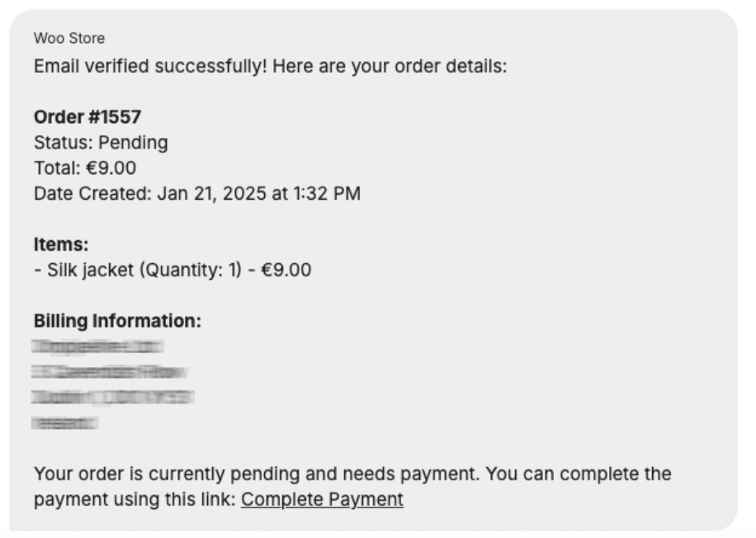Click the Email verified successfully message
Image resolution: width=756 pixels, height=538 pixels.
tap(271, 66)
